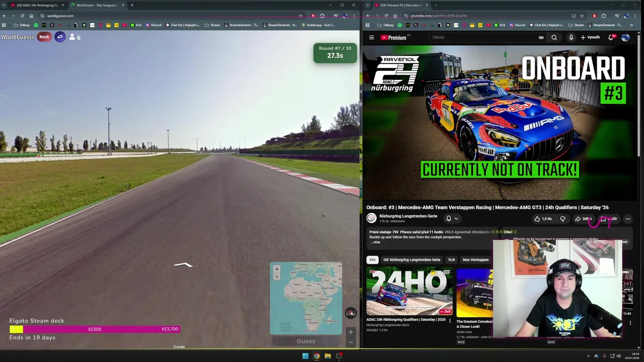Click the YouTube search magnifier button

(554, 37)
